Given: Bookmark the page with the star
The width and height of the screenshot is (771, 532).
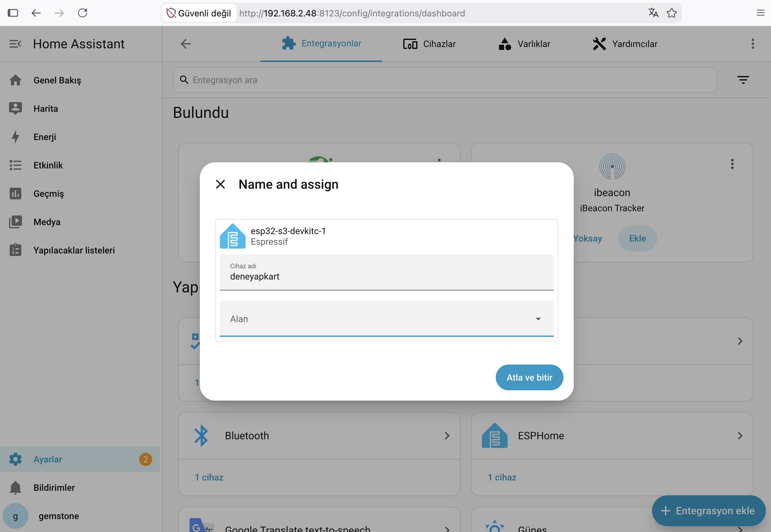Looking at the screenshot, I should (672, 13).
